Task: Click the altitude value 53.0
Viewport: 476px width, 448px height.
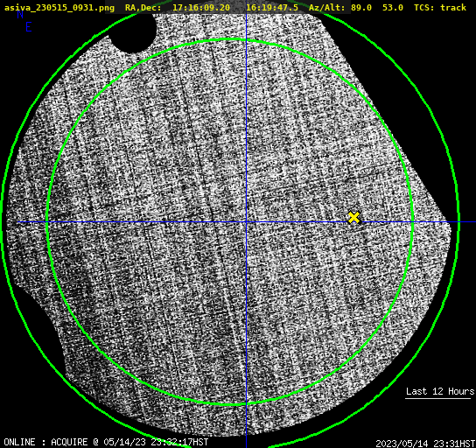Action: tap(393, 8)
